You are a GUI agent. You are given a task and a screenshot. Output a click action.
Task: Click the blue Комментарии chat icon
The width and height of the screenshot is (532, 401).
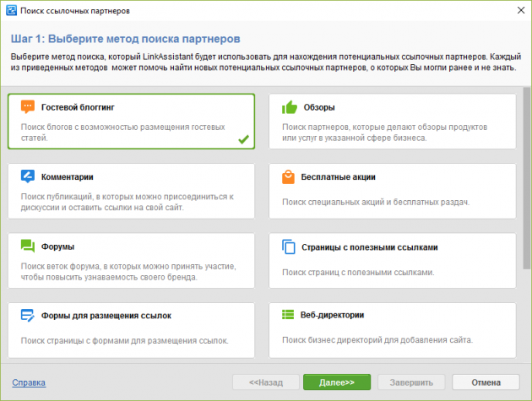point(27,177)
